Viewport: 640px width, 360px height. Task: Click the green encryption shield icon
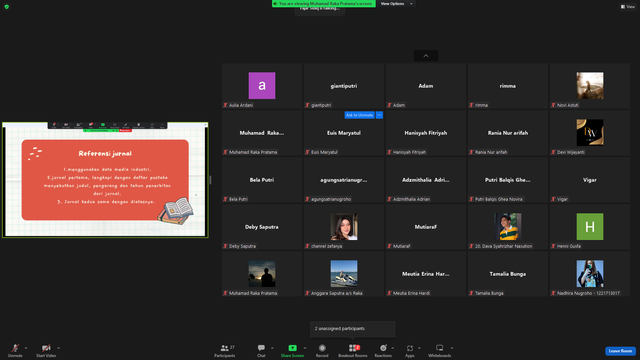[x=7, y=7]
